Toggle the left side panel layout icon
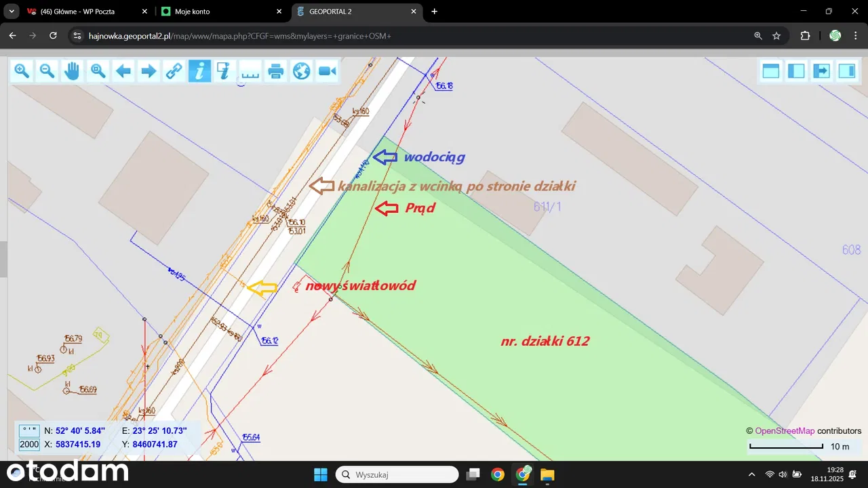The image size is (868, 488). (796, 70)
